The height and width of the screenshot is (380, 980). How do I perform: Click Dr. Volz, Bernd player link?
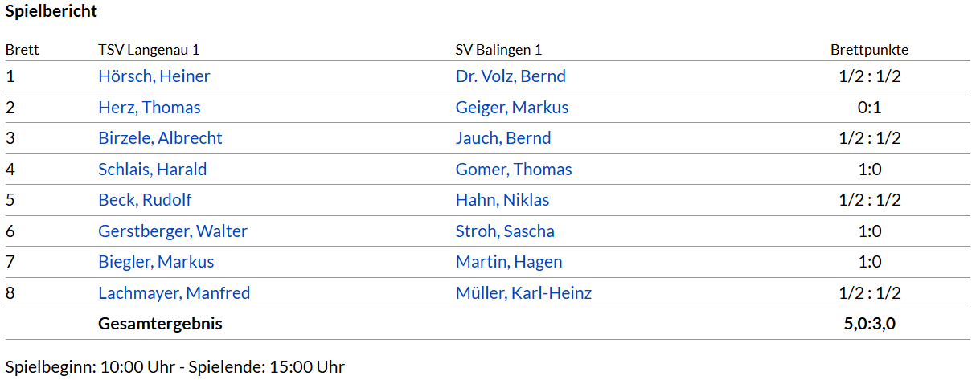pyautogui.click(x=511, y=76)
